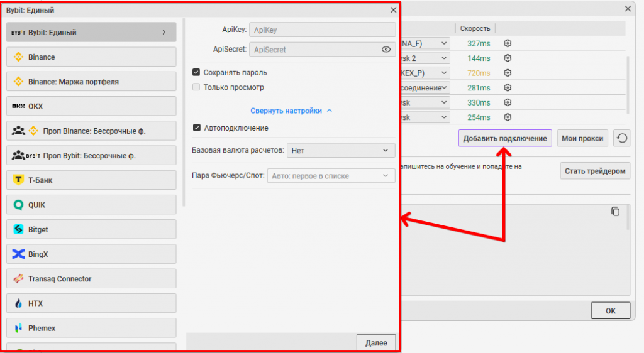Click the Далее button

[376, 342]
